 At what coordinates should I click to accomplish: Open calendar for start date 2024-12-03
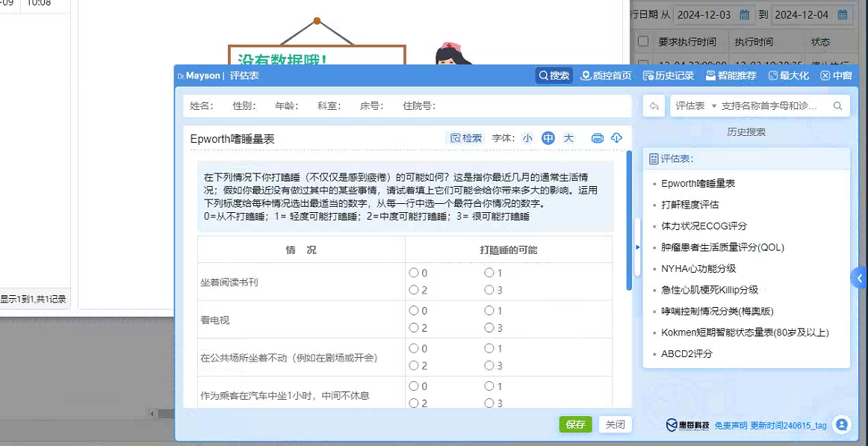tap(745, 15)
